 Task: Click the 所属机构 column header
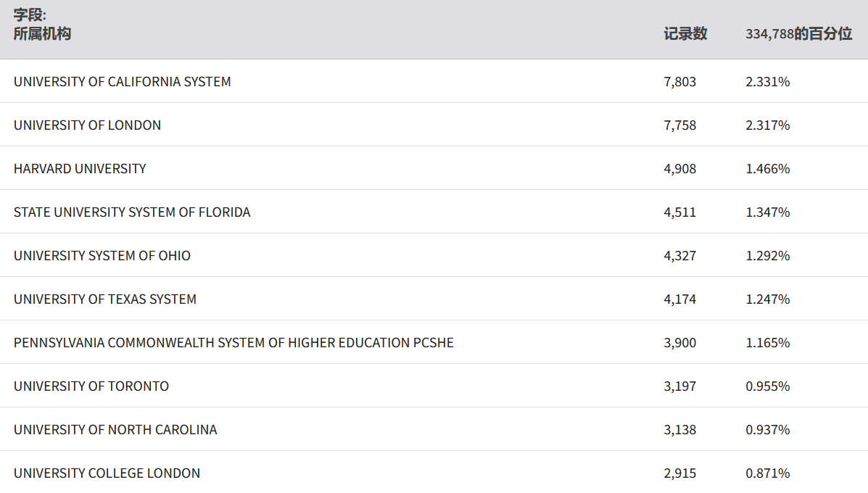tap(42, 33)
